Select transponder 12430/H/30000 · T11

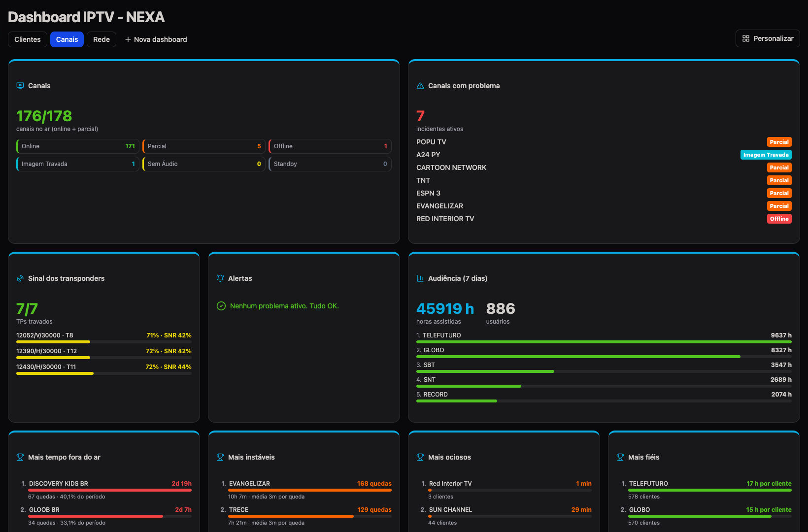[104, 370]
